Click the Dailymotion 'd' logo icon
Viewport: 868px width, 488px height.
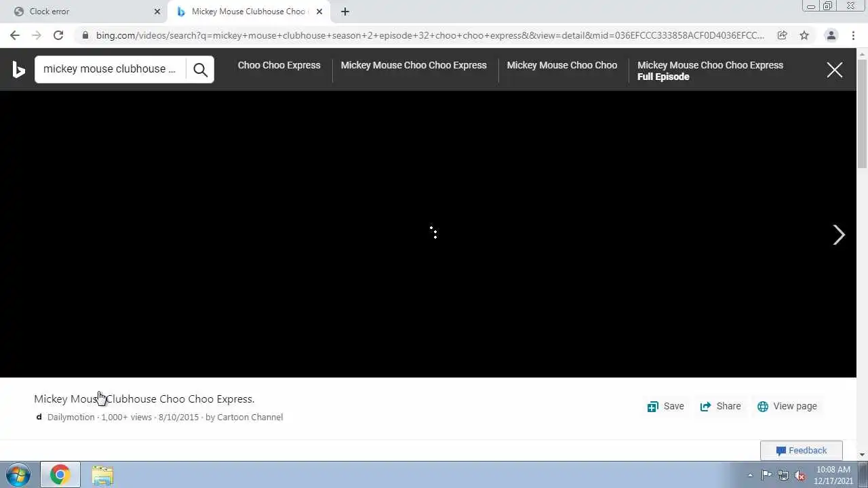click(39, 417)
